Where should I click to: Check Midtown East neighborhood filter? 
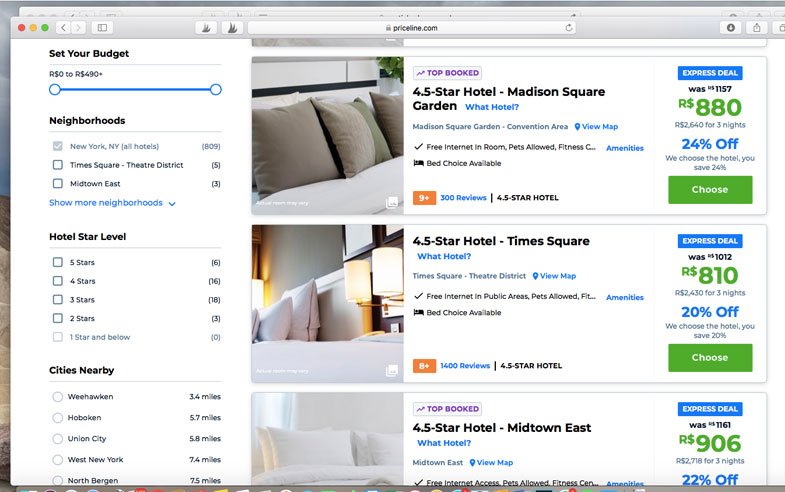(x=58, y=183)
